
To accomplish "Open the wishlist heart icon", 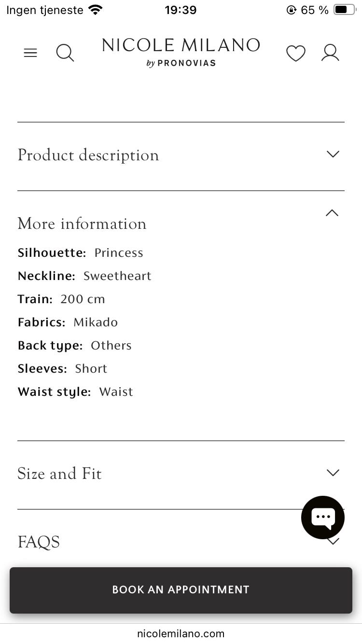I will point(295,53).
